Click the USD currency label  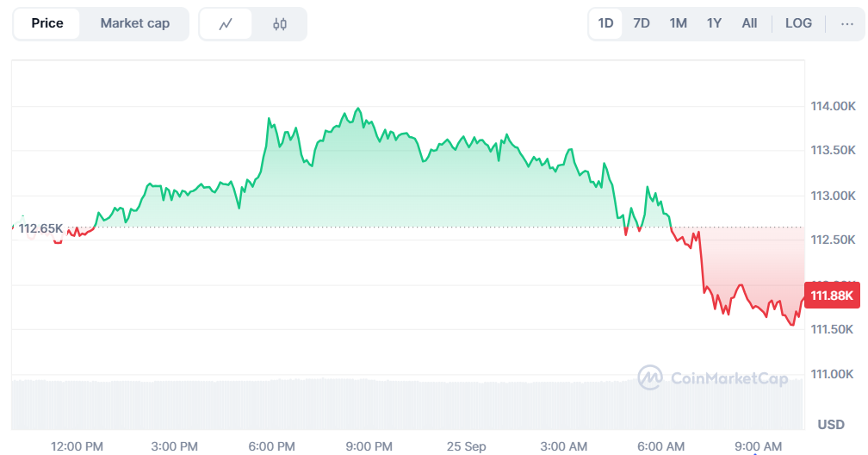click(831, 424)
